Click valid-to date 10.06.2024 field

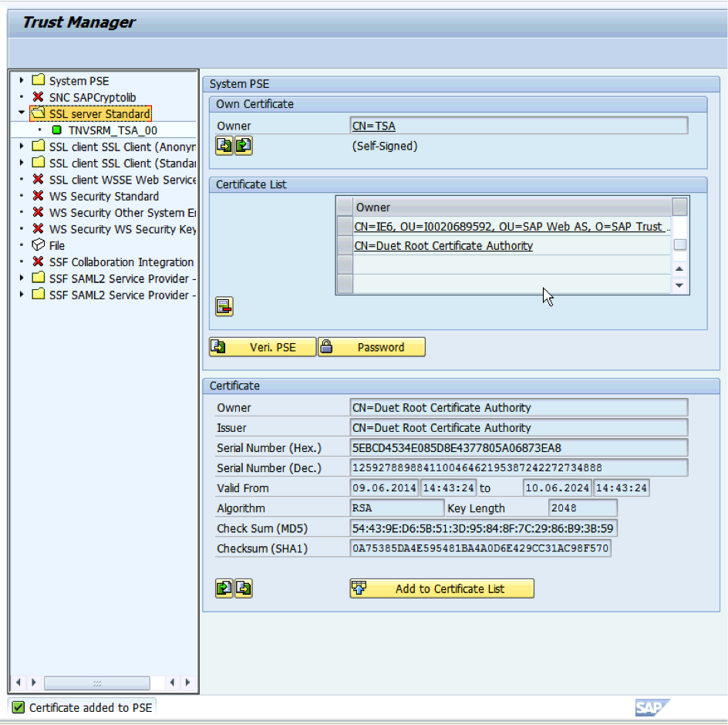(x=557, y=487)
